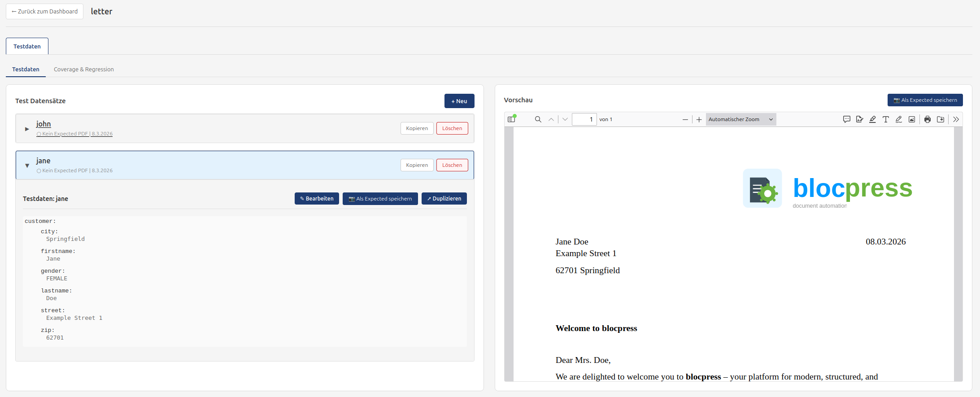This screenshot has height=397, width=980.
Task: Go to previous PDF page
Action: tap(551, 119)
